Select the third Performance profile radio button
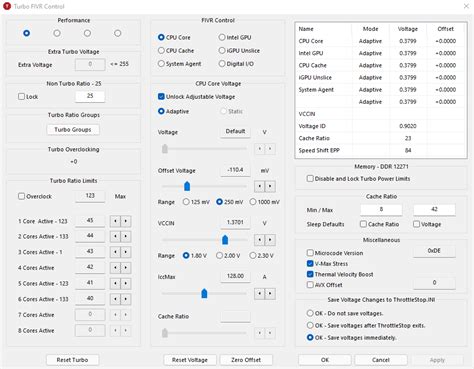 pos(87,33)
